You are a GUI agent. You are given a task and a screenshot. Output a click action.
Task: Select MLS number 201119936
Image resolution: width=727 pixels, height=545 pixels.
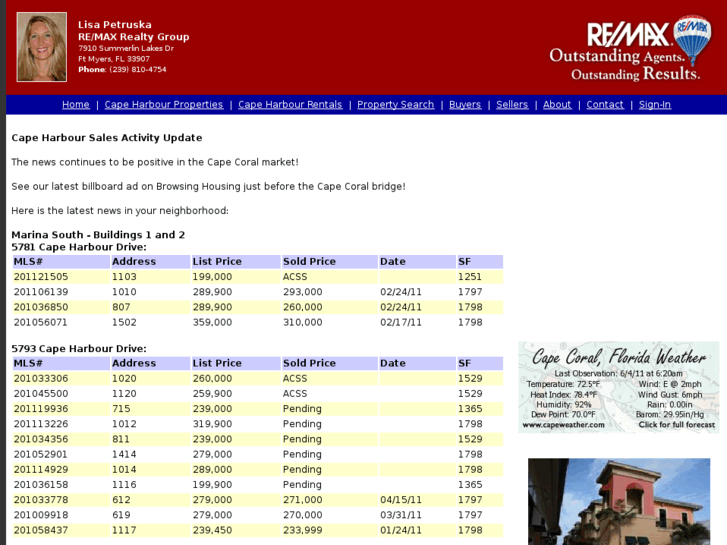[x=41, y=409]
